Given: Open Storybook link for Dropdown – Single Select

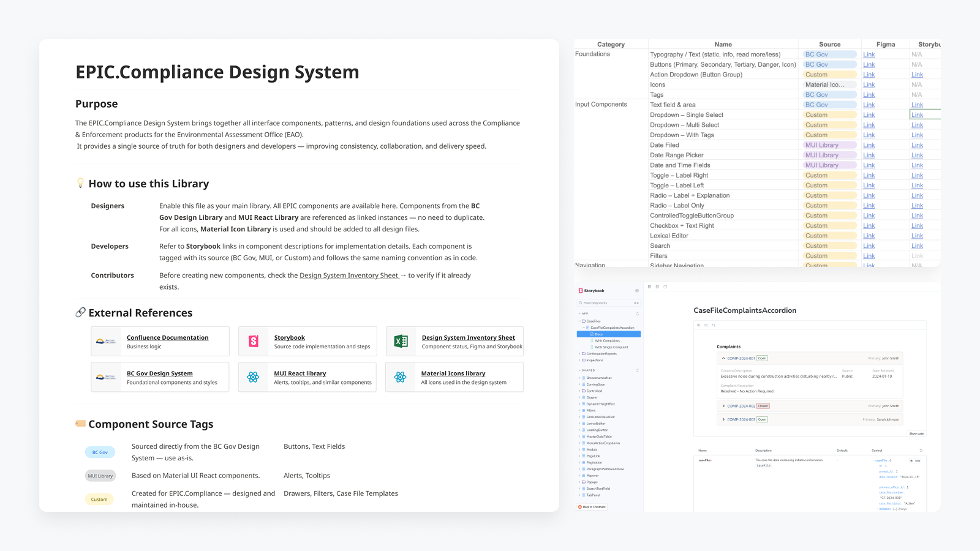Looking at the screenshot, I should (x=917, y=115).
